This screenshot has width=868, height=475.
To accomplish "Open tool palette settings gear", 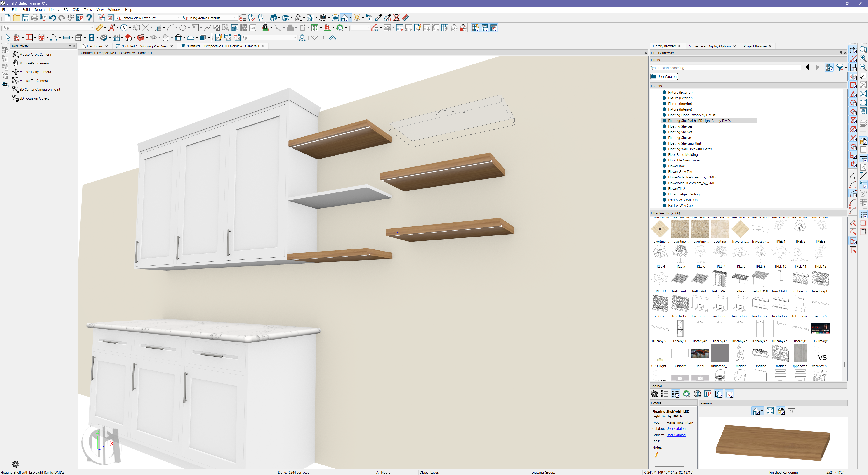I will click(x=16, y=464).
